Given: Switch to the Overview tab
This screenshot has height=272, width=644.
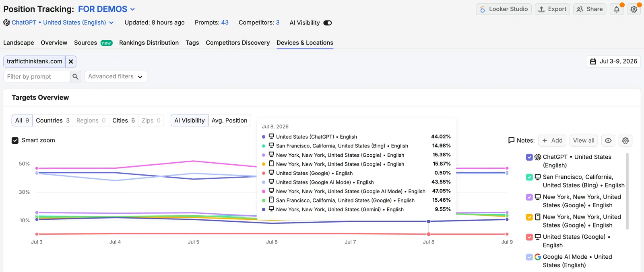Looking at the screenshot, I should [54, 43].
